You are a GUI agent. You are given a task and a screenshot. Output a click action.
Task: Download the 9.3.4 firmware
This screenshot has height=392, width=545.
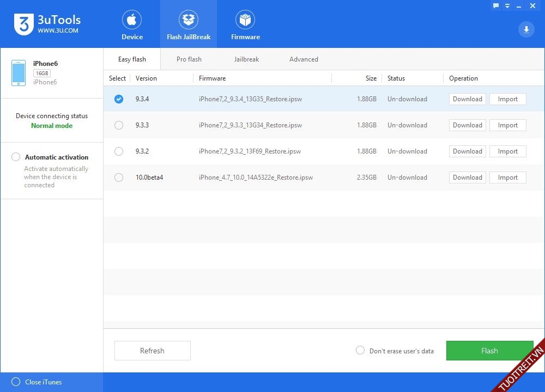(467, 99)
